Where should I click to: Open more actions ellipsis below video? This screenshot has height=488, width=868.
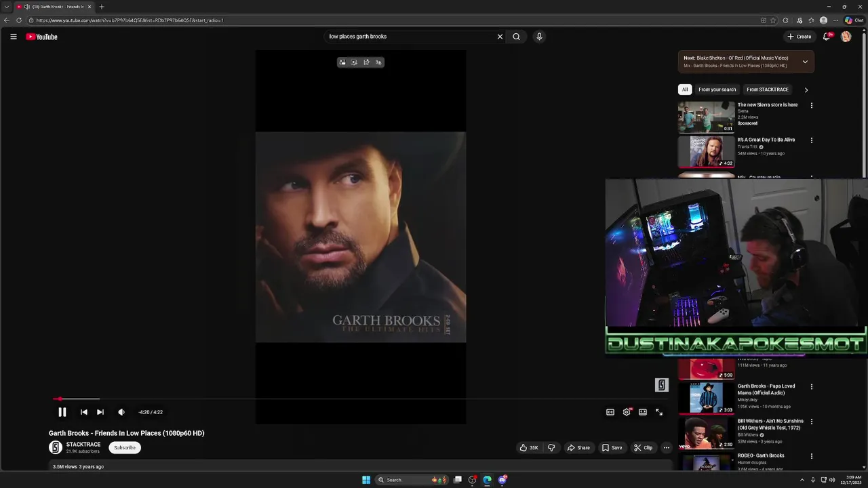click(x=667, y=447)
